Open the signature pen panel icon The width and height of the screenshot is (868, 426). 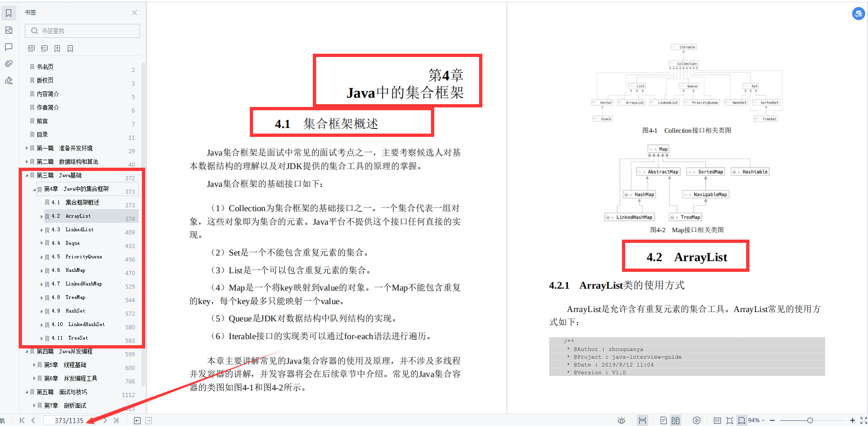point(8,80)
